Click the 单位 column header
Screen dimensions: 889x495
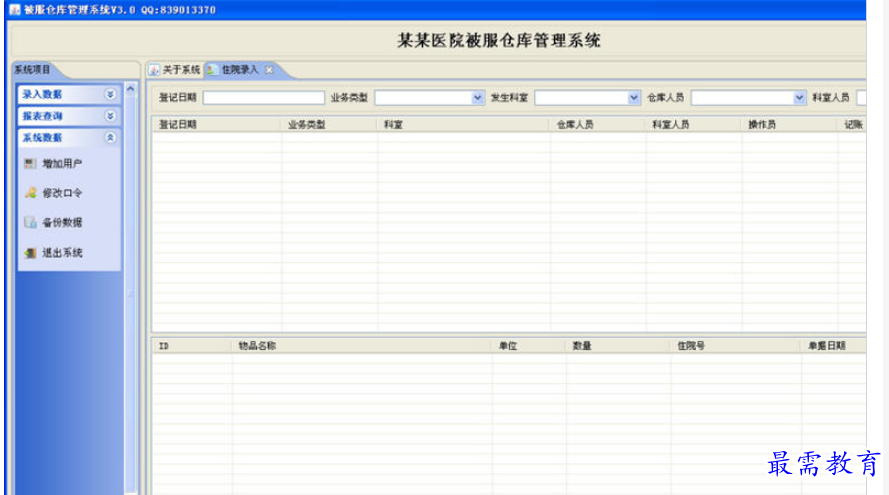[529, 346]
